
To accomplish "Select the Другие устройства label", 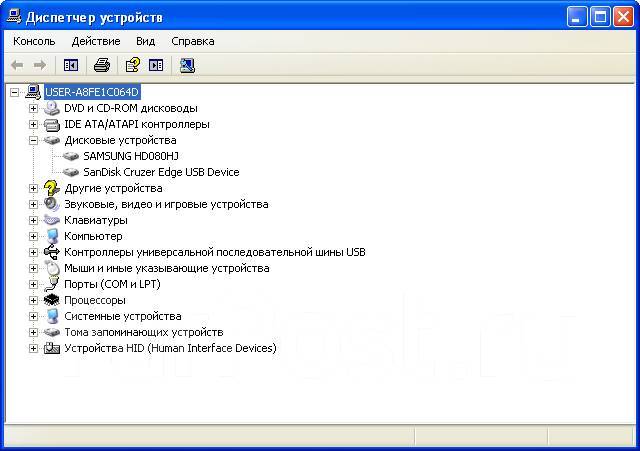I will tap(113, 188).
